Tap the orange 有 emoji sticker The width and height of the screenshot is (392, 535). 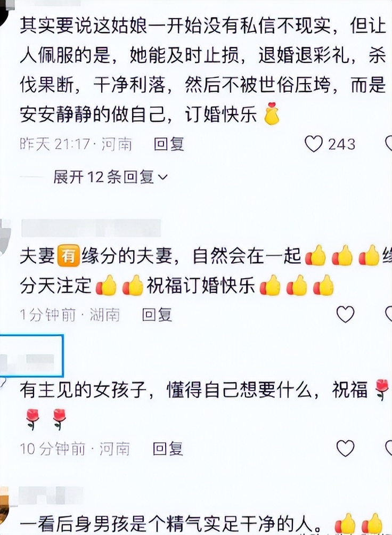(68, 256)
